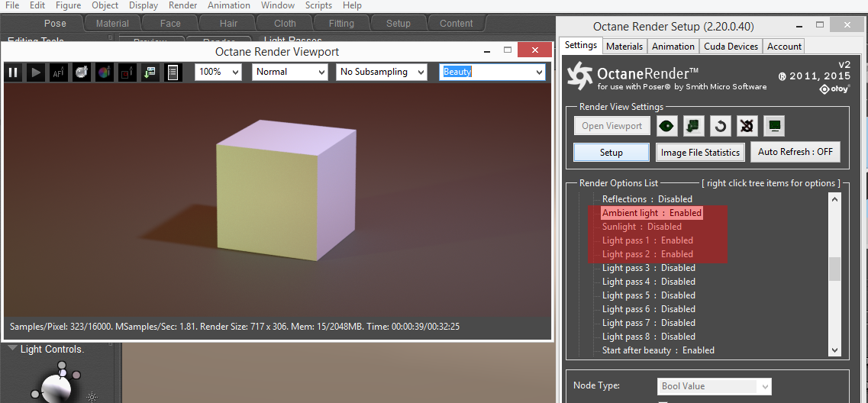
Task: Pause rendering in Octane Render Viewport
Action: [x=13, y=72]
